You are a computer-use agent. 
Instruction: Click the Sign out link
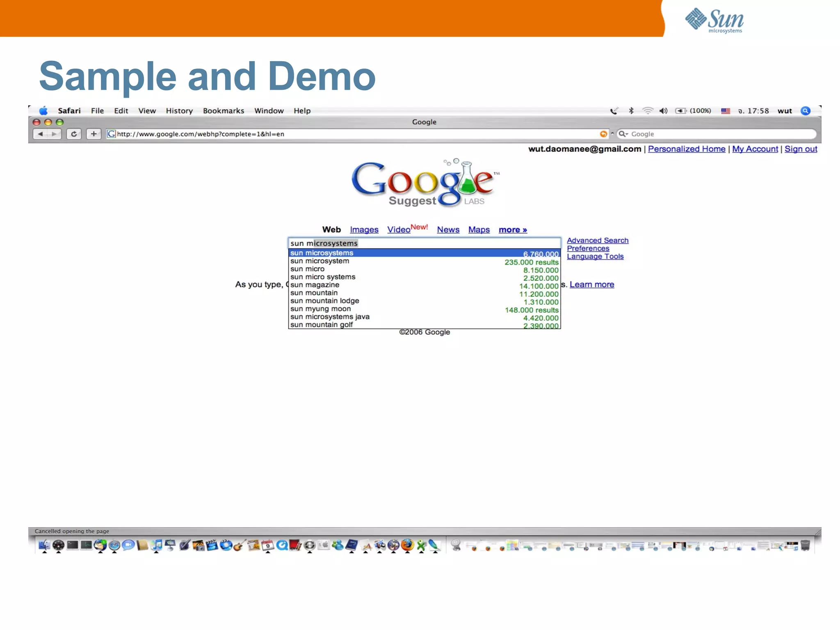(801, 149)
